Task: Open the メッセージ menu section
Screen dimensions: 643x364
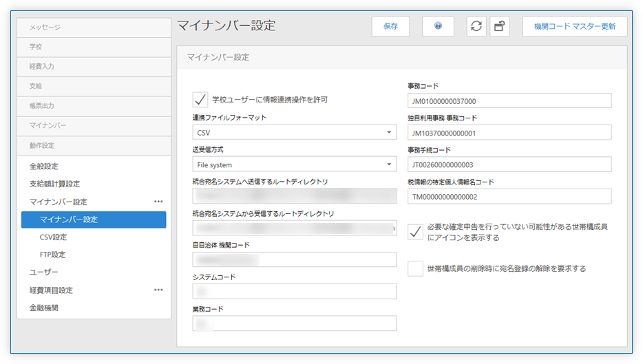Action: tap(94, 28)
